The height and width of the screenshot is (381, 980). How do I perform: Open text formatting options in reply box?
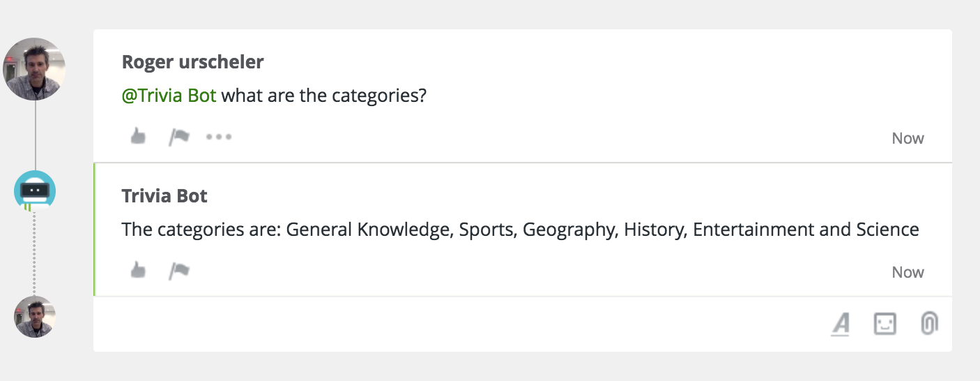click(x=841, y=324)
